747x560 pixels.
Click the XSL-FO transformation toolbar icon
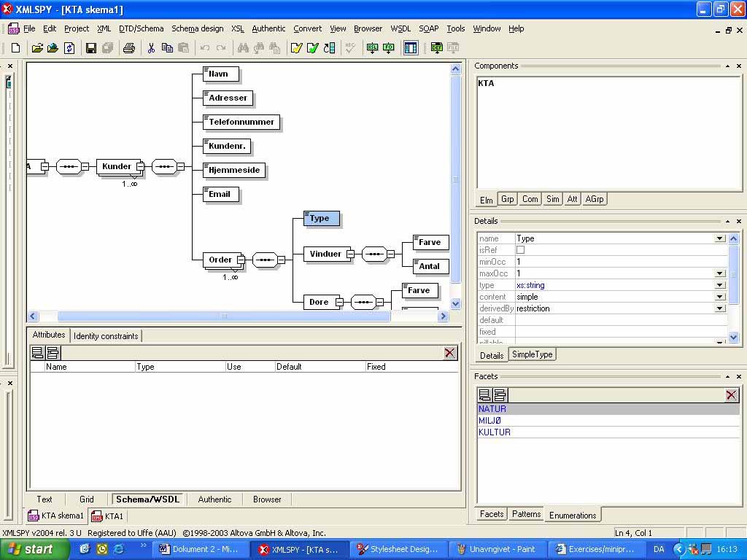(x=388, y=48)
